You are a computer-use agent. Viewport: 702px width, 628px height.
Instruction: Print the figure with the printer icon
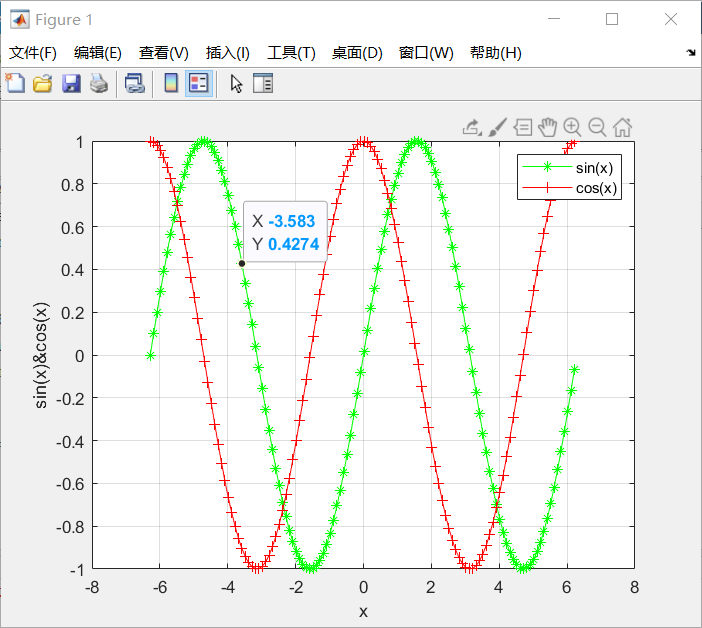click(x=99, y=84)
